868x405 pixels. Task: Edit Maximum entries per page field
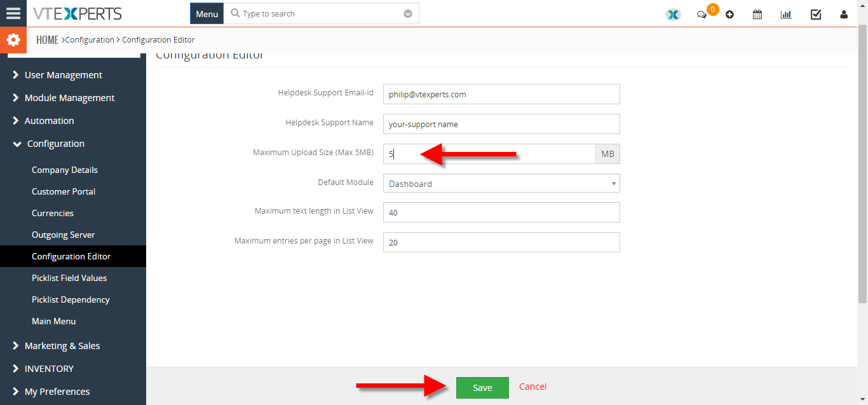(501, 242)
